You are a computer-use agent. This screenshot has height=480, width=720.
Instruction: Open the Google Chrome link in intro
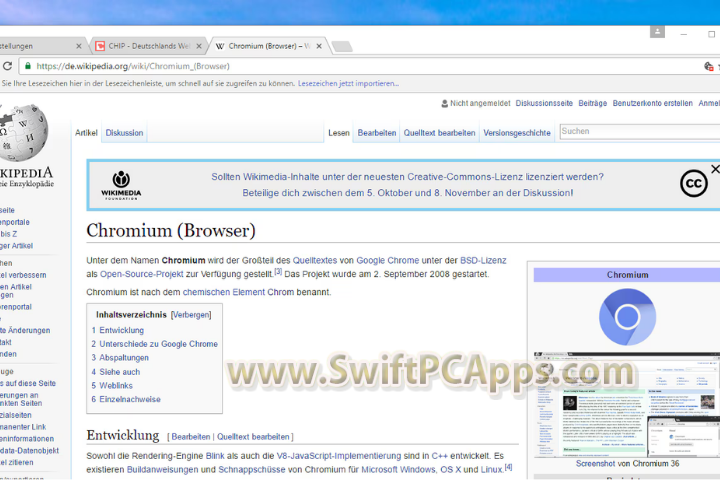coord(388,260)
